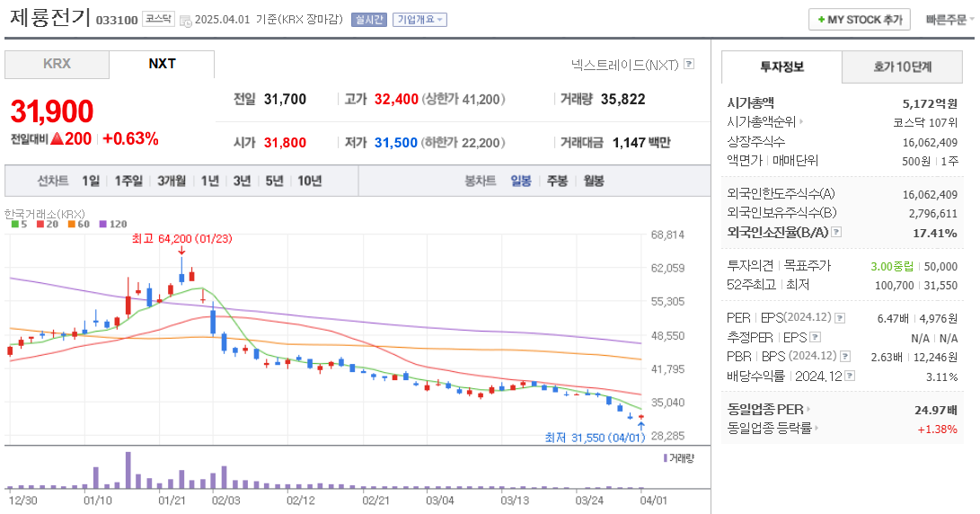Select the 3년 line chart period

click(242, 181)
